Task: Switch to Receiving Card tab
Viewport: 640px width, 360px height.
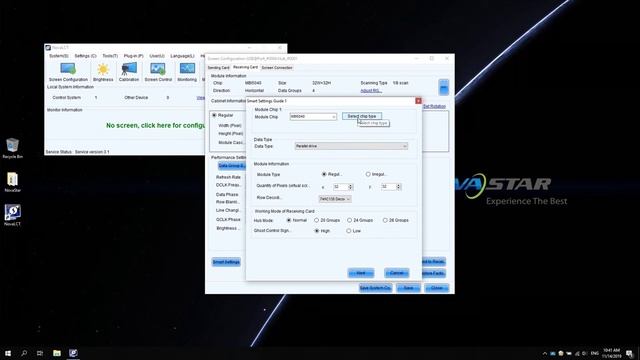Action: click(x=245, y=67)
